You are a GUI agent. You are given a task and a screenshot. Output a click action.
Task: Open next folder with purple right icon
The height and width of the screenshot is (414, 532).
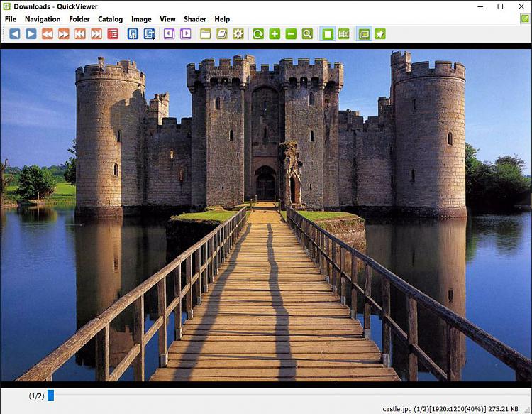(x=185, y=34)
